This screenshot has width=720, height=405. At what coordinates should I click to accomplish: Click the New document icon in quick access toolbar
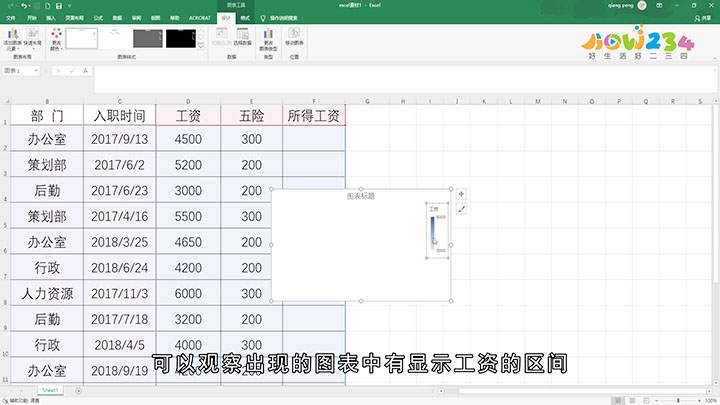48,6
